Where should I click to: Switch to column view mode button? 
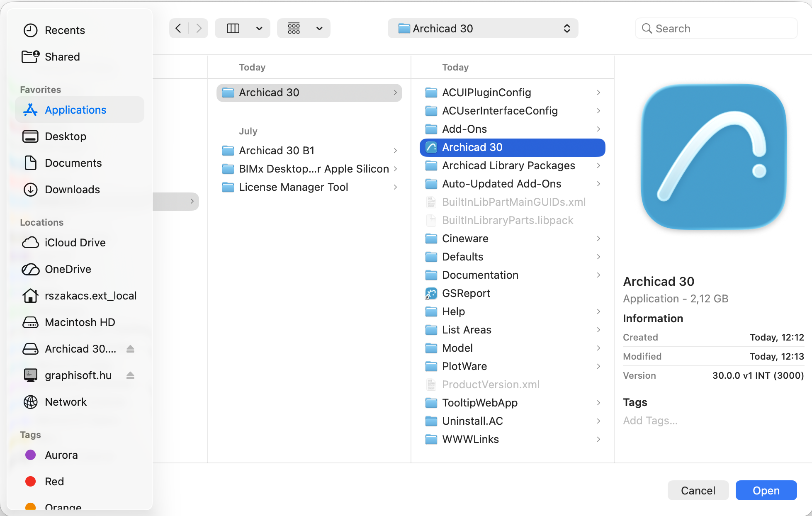233,28
